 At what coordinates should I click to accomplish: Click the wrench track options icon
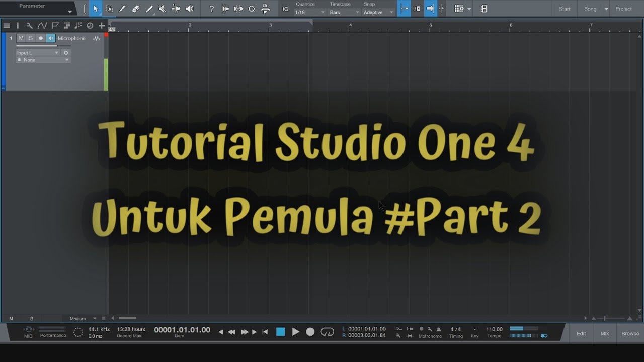pyautogui.click(x=29, y=26)
